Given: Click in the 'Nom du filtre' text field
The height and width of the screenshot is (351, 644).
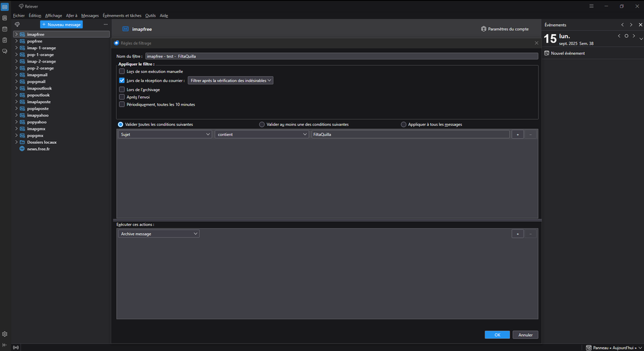Looking at the screenshot, I should pos(340,56).
